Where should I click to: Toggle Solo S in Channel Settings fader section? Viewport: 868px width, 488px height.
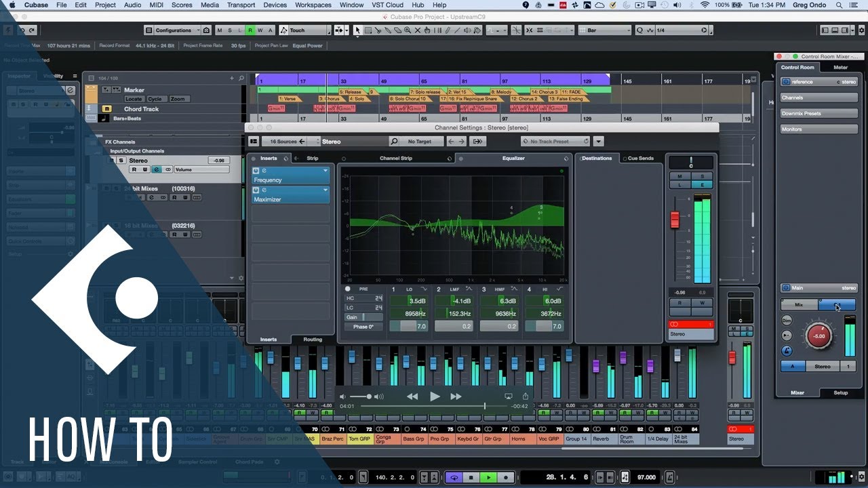(701, 176)
